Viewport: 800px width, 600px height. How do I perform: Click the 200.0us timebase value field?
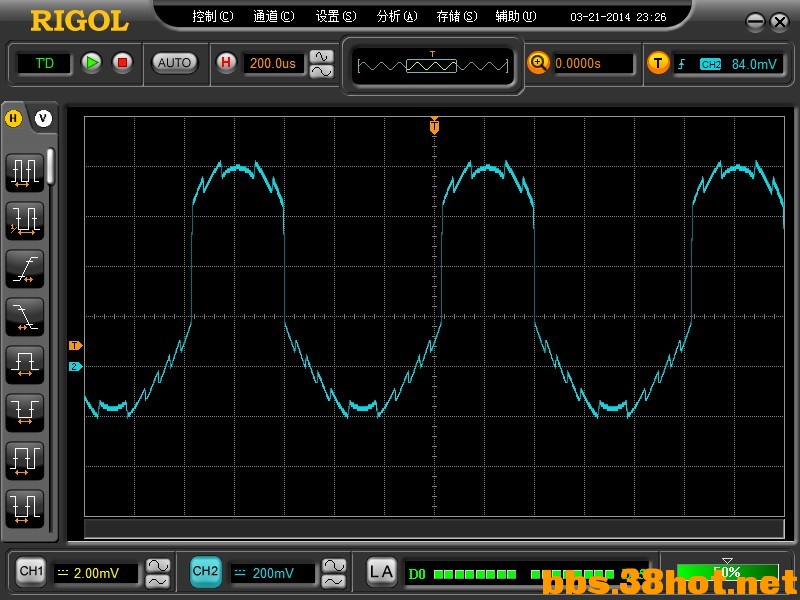pyautogui.click(x=273, y=63)
